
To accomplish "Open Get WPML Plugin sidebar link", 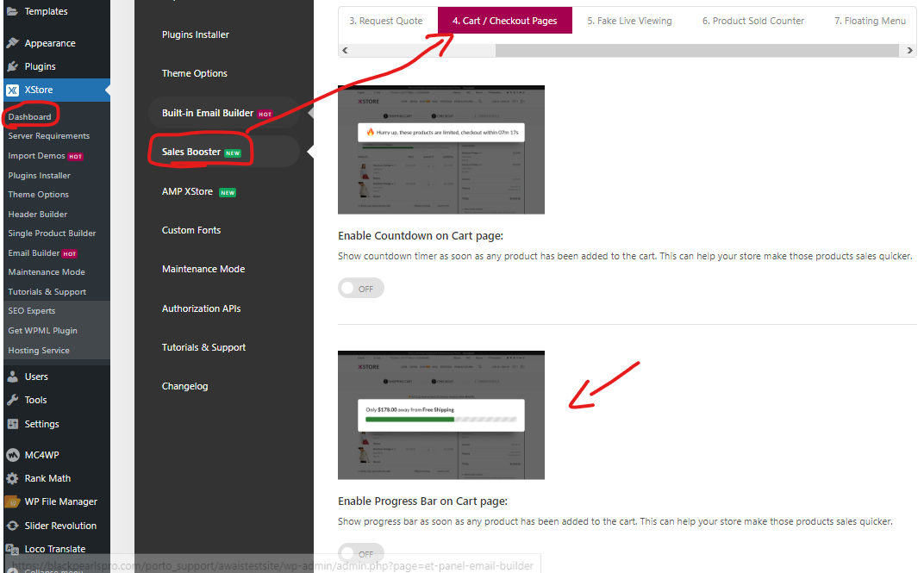I will 42,331.
